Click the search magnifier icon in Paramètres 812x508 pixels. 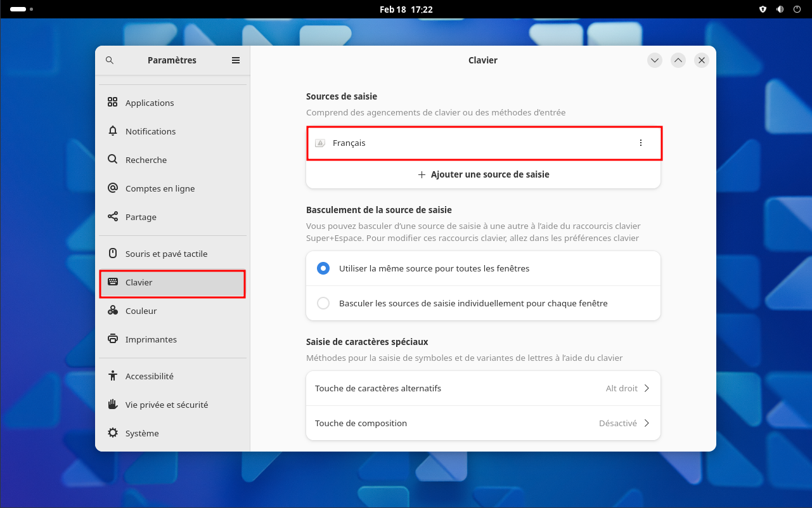110,60
